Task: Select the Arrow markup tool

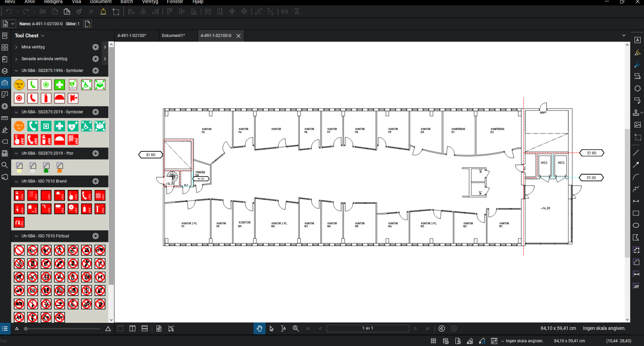Action: [636, 165]
